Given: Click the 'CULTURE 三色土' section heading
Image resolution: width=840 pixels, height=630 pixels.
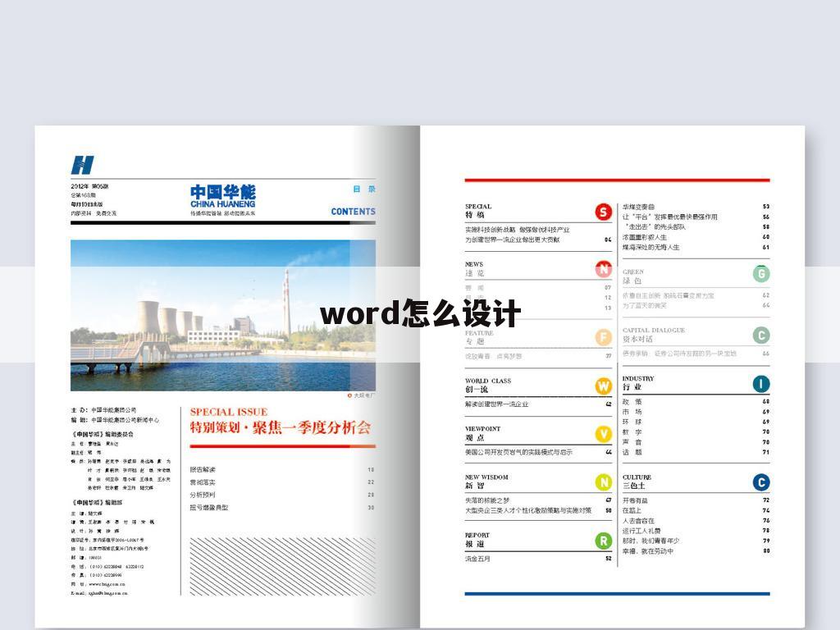Looking at the screenshot, I should coord(637,482).
